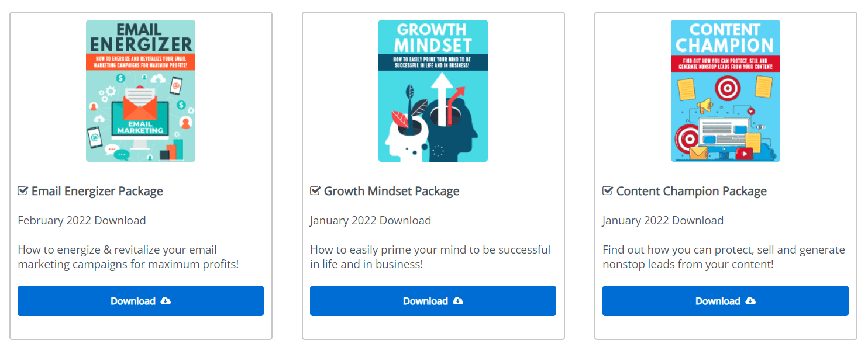The width and height of the screenshot is (868, 354).
Task: Click the cloud icon on Content Champion's Download button
Action: [x=751, y=301]
